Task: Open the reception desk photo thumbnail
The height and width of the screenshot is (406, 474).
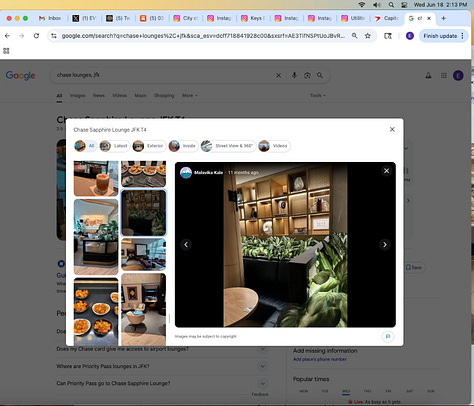Action: [96, 237]
